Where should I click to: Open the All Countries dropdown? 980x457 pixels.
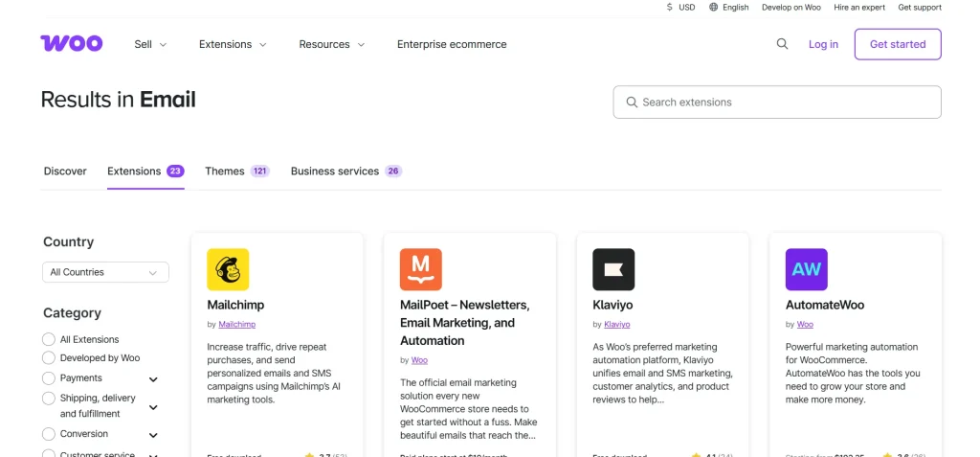pyautogui.click(x=105, y=272)
